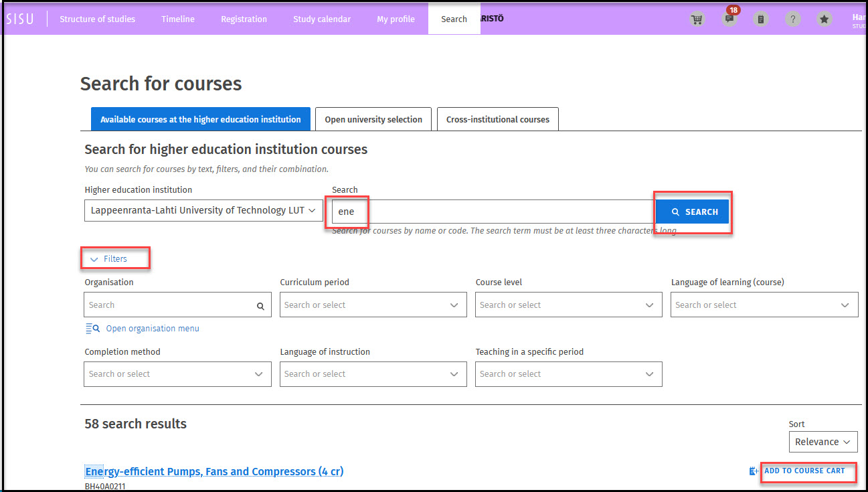Go to Study calendar in navigation
Viewport: 868px width, 492px height.
click(321, 19)
